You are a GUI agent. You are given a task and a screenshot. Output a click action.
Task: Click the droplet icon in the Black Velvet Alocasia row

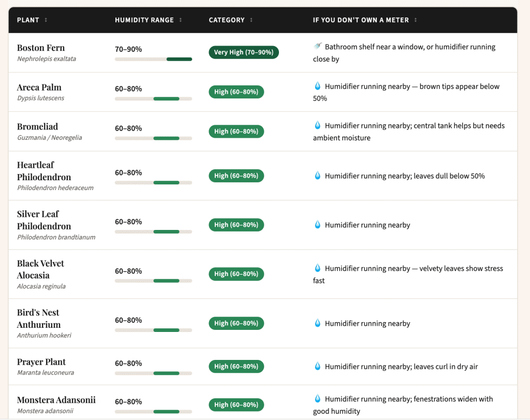317,268
